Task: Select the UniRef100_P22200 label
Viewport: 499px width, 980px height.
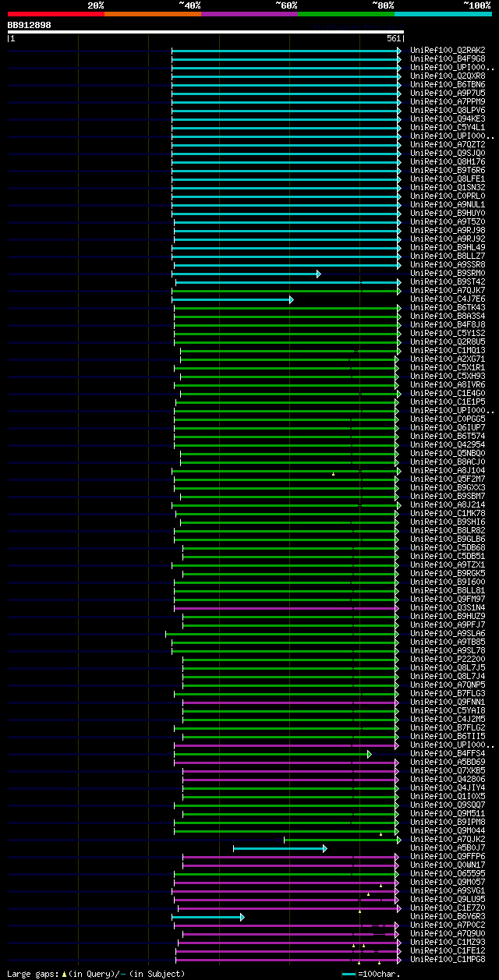Action: (x=448, y=659)
